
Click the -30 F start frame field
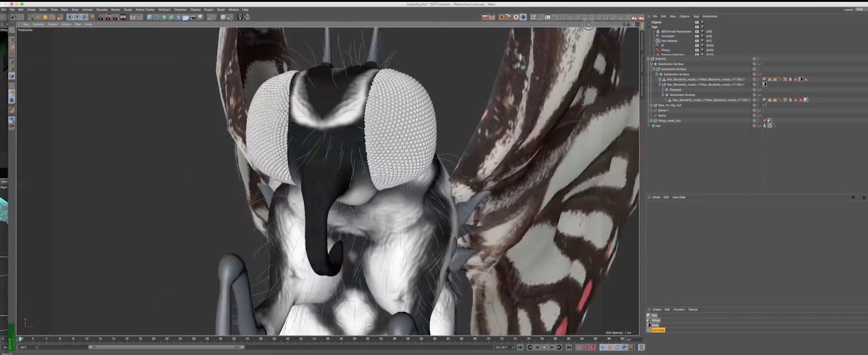click(27, 347)
